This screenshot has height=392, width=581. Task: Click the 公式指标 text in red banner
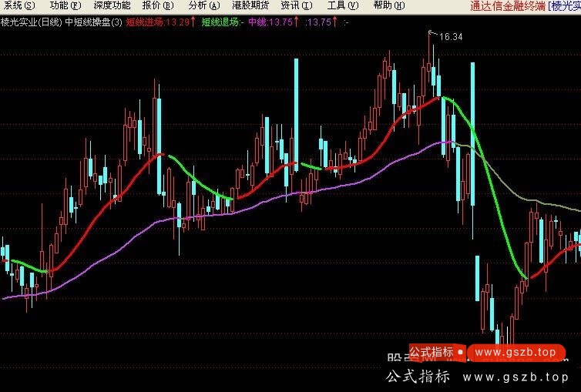[x=431, y=352]
